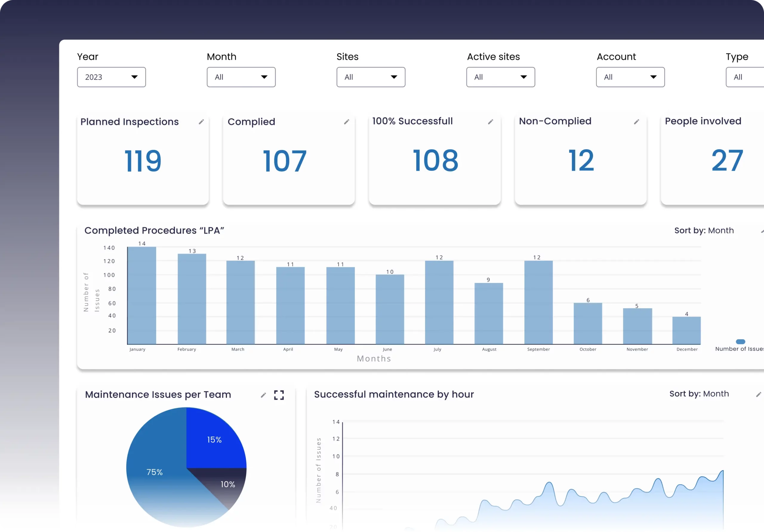Image resolution: width=764 pixels, height=532 pixels.
Task: Click the December bar in LPA chart
Action: coord(687,330)
